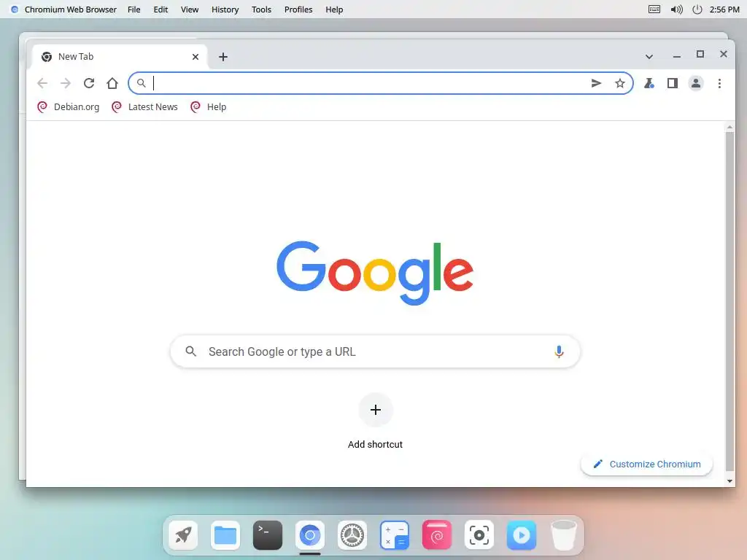Open Customize Chromium
The height and width of the screenshot is (560, 747).
646,464
